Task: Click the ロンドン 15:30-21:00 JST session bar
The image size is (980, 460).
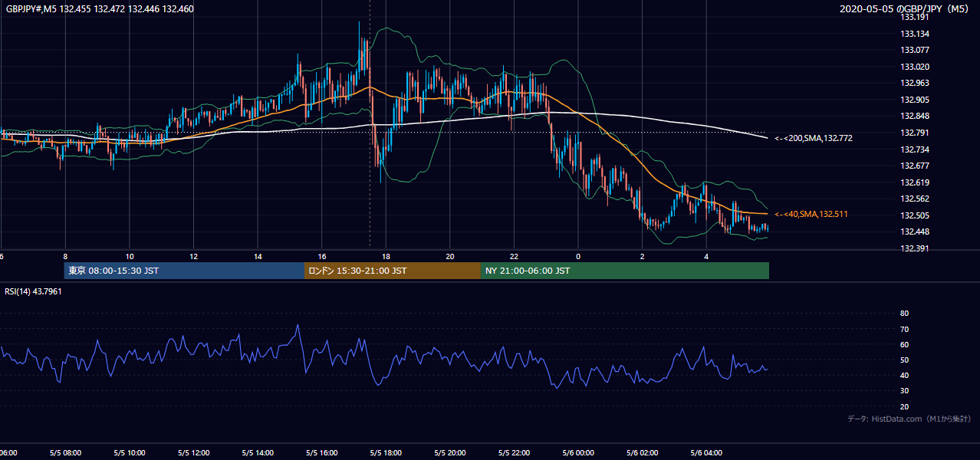Action: (x=393, y=271)
